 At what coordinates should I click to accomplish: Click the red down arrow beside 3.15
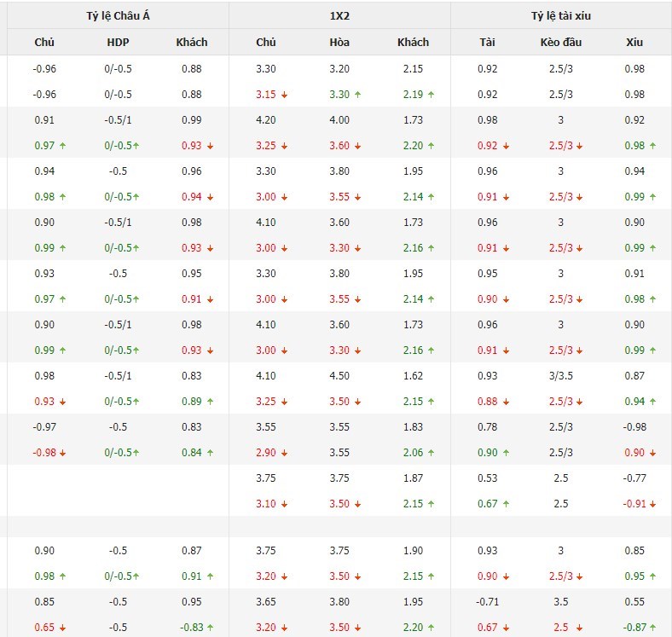[x=285, y=95]
